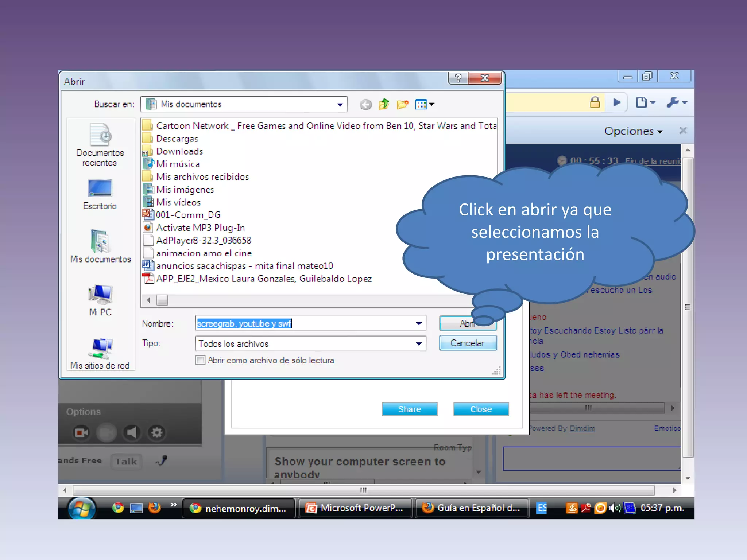Switch to Guía en Español Firefox taskbar window
The image size is (747, 560).
coord(472,508)
